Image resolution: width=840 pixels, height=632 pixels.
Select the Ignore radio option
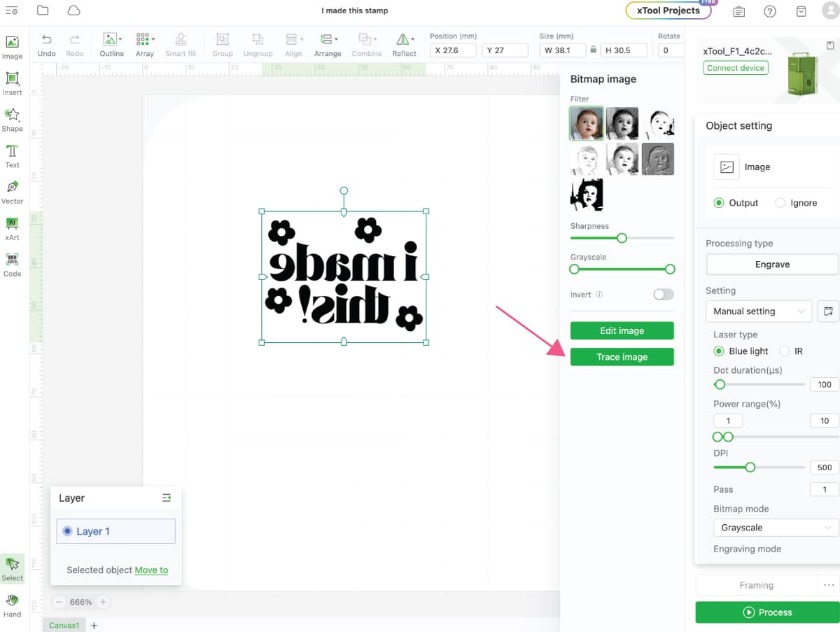click(780, 203)
